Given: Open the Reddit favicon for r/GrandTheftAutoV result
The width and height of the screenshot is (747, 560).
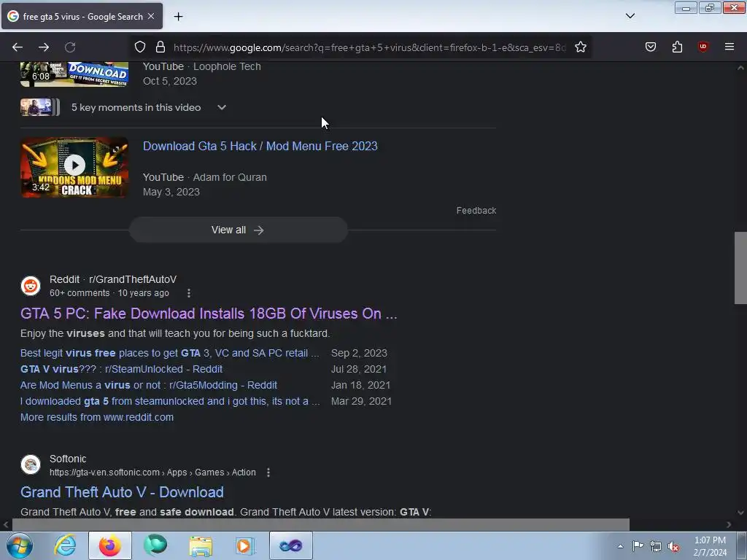Looking at the screenshot, I should [x=31, y=286].
